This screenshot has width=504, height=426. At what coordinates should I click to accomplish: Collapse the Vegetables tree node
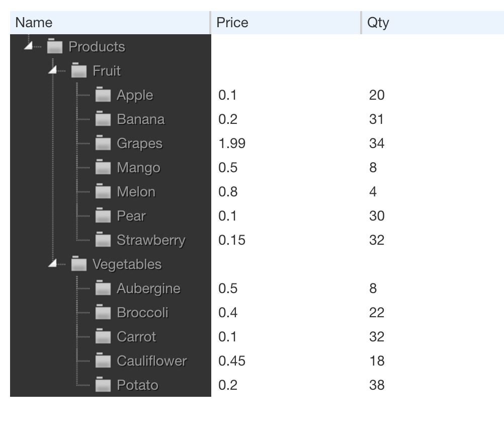click(53, 263)
